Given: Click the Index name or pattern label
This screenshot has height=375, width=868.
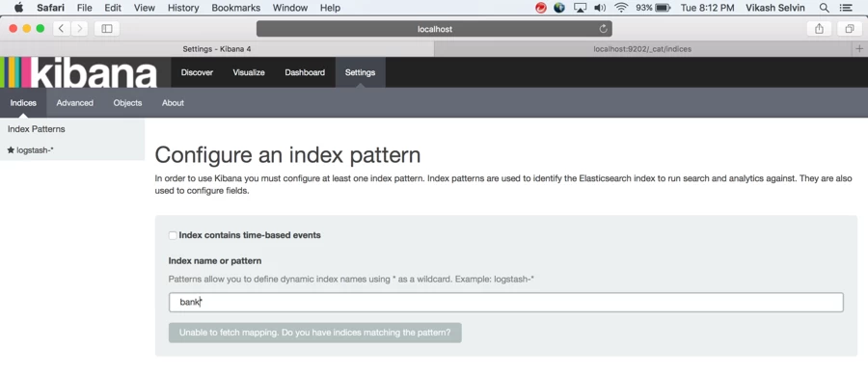Looking at the screenshot, I should tap(215, 260).
